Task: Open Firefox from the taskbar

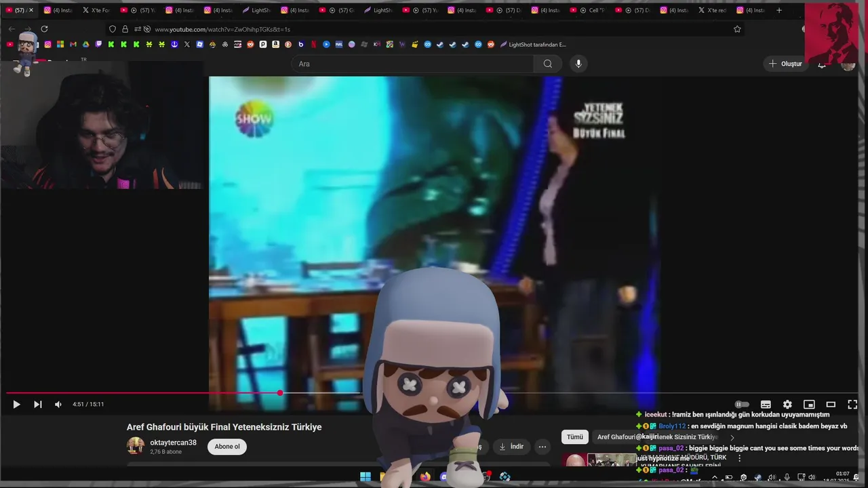Action: tap(425, 477)
